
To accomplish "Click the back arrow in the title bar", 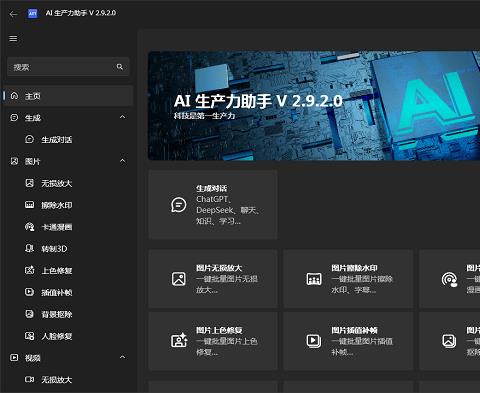I will pos(13,14).
